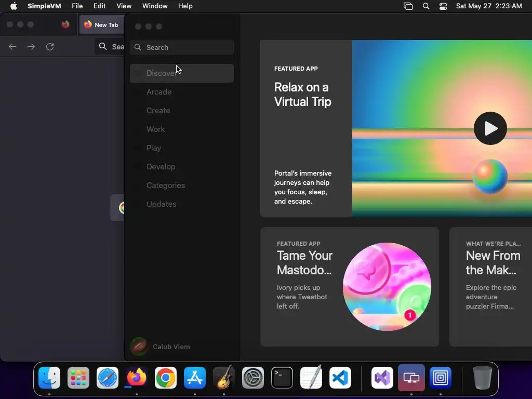Open the Apple menu

13,6
